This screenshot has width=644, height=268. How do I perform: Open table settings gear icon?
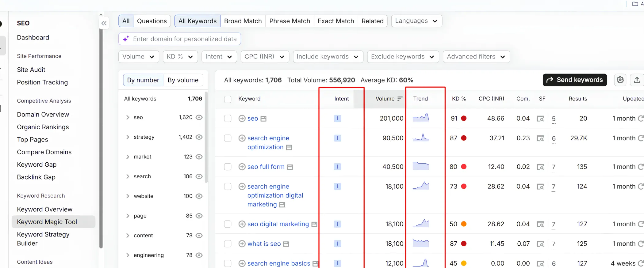coord(620,80)
